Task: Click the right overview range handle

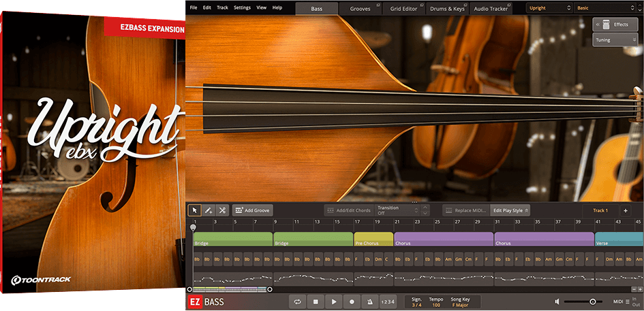Action: pos(270,289)
